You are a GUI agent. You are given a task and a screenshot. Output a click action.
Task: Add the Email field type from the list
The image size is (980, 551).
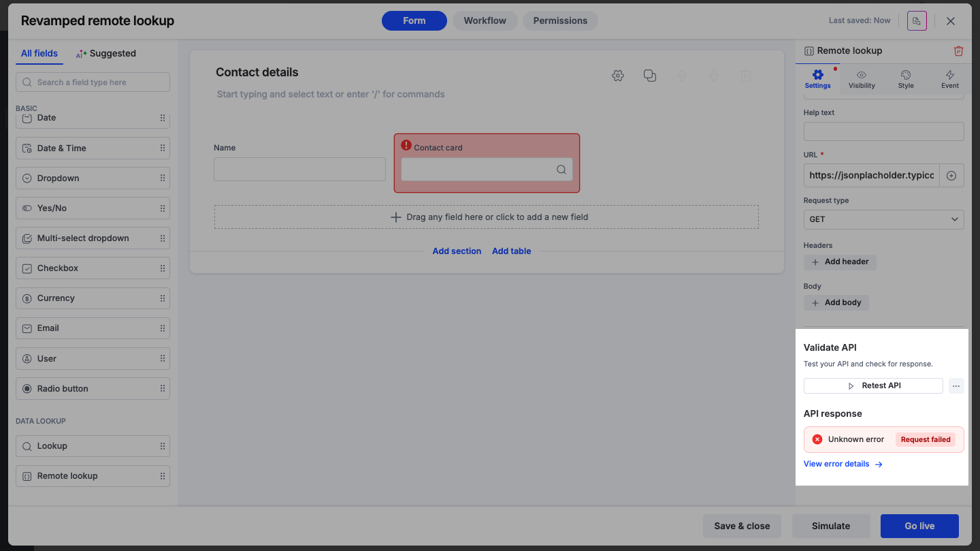point(93,328)
